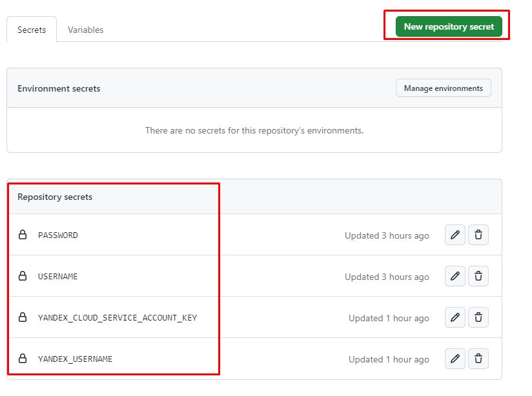Screen dimensions: 532x396
Task: Select the YANDEX_CLOUD_SERVICE_ACCOUNT_KEY secret name
Action: pyautogui.click(x=118, y=318)
